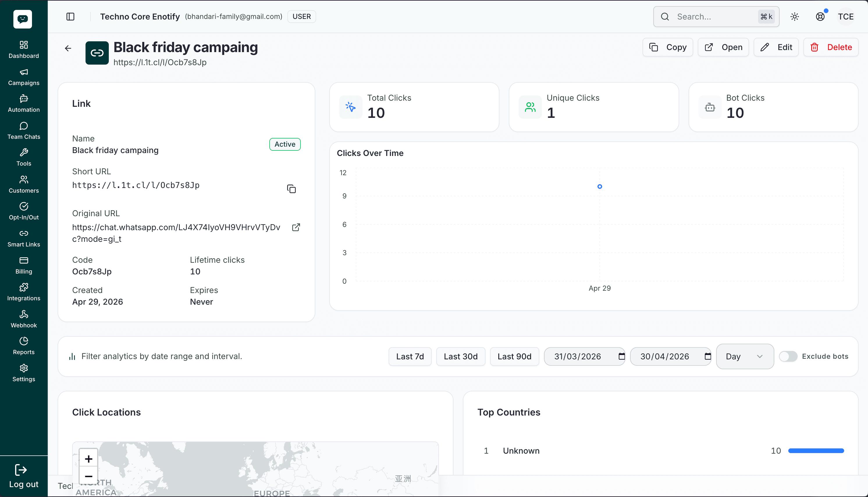This screenshot has width=868, height=497.
Task: Open Reports from the sidebar
Action: click(24, 346)
